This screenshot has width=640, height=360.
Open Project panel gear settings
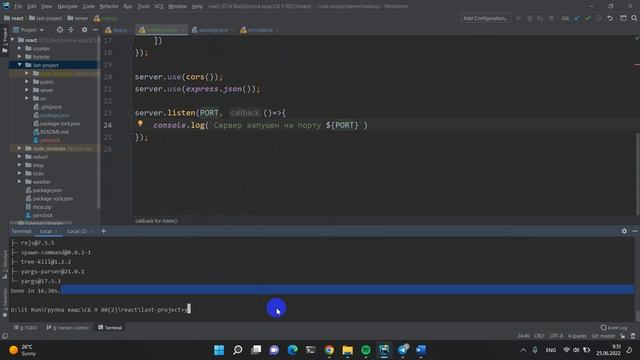[x=84, y=30]
